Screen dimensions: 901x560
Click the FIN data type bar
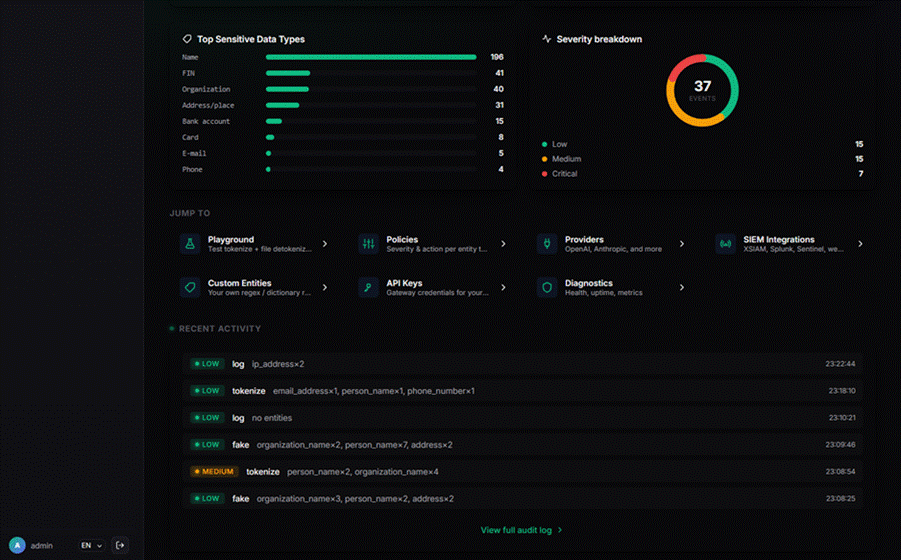(x=288, y=73)
